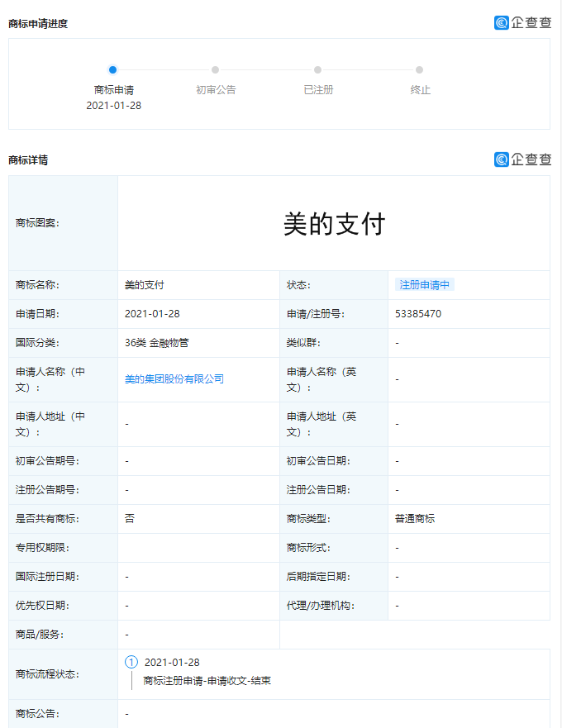
Task: Click the 商标申请进度 section heading
Action: 38,24
